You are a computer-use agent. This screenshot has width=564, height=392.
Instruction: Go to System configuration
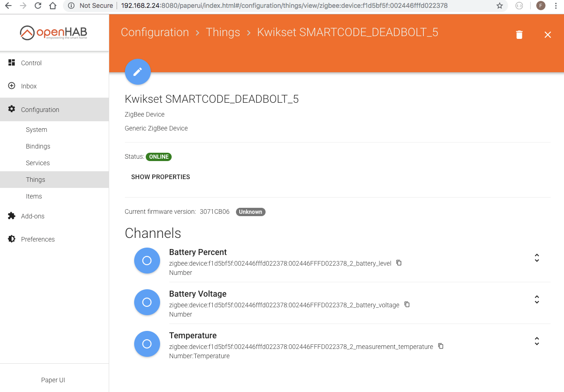point(55,130)
